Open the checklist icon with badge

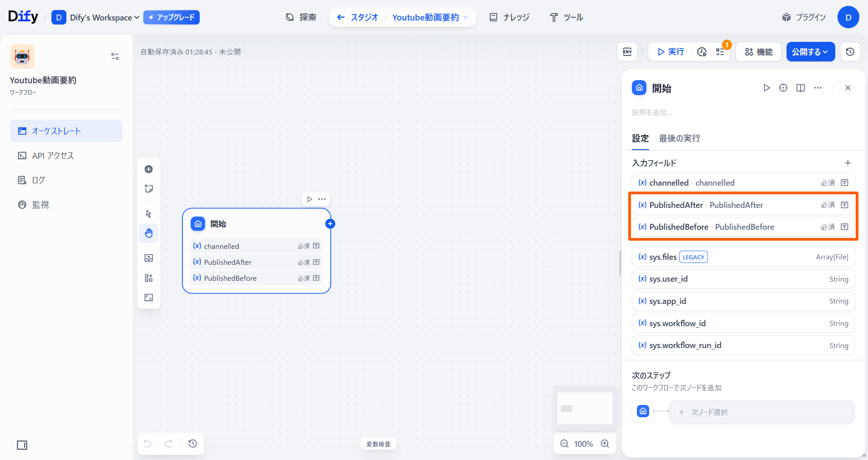(x=720, y=52)
